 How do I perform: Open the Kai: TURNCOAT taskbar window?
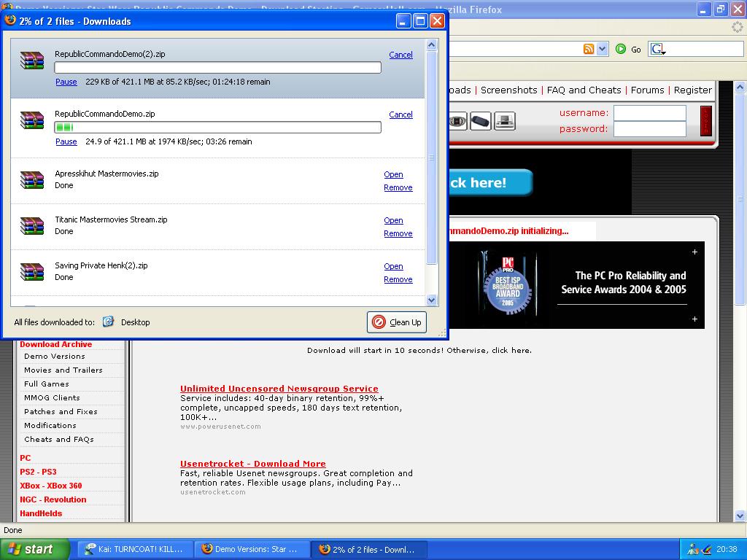coord(135,549)
